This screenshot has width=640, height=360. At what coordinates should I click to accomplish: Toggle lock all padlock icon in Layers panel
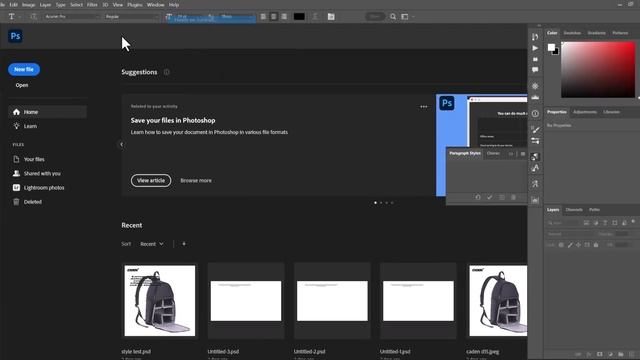[x=596, y=245]
